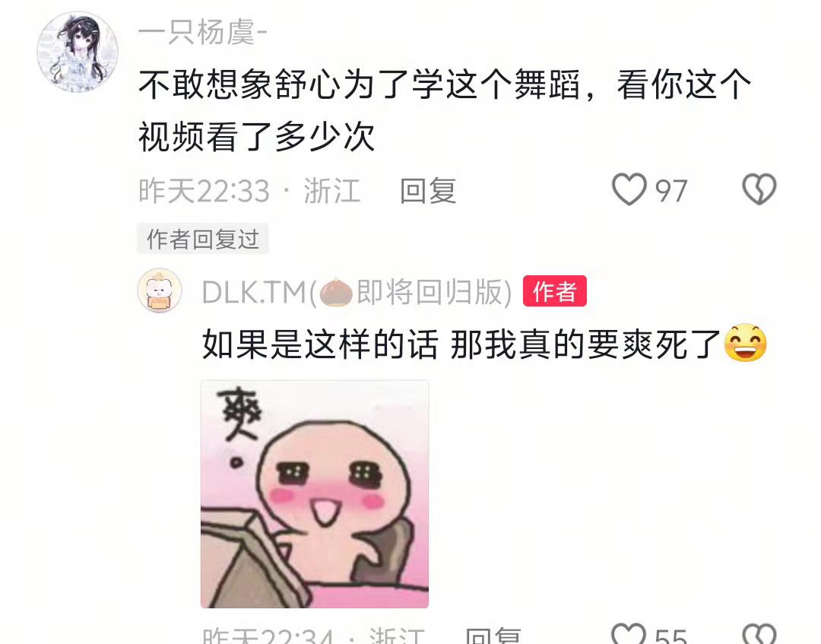The height and width of the screenshot is (644, 821).
Task: Open username 一只杨虞- profile link
Action: click(203, 33)
